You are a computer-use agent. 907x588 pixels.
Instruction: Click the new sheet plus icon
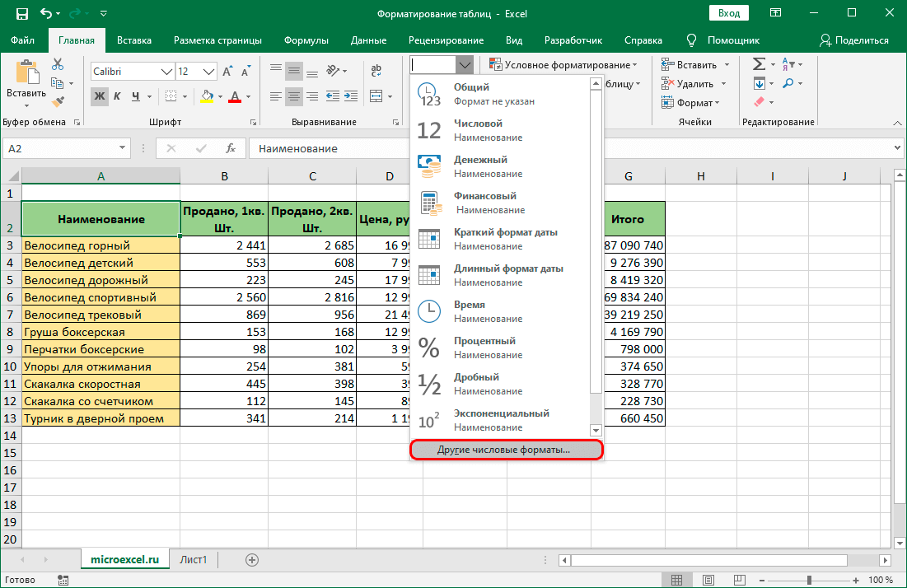click(251, 560)
